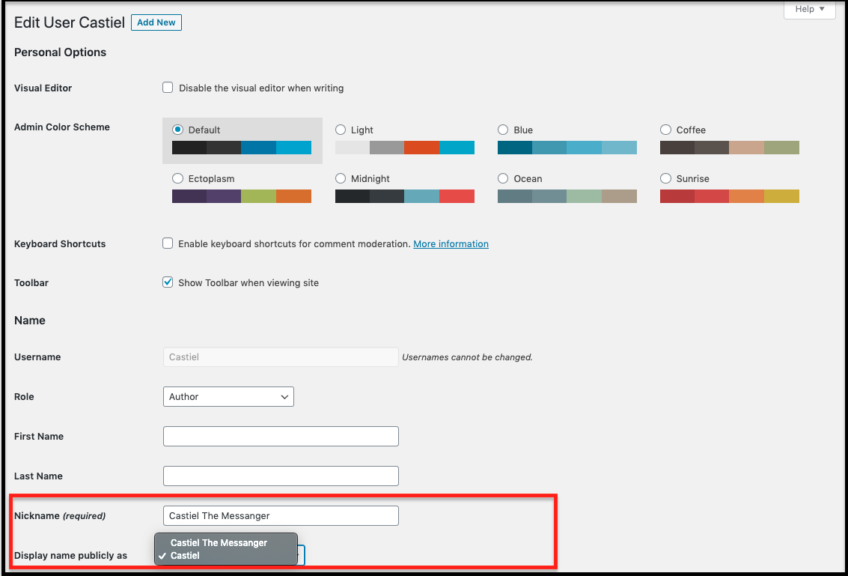Select the Ocean color scheme radio
Screen dimensions: 848x576
tap(503, 179)
